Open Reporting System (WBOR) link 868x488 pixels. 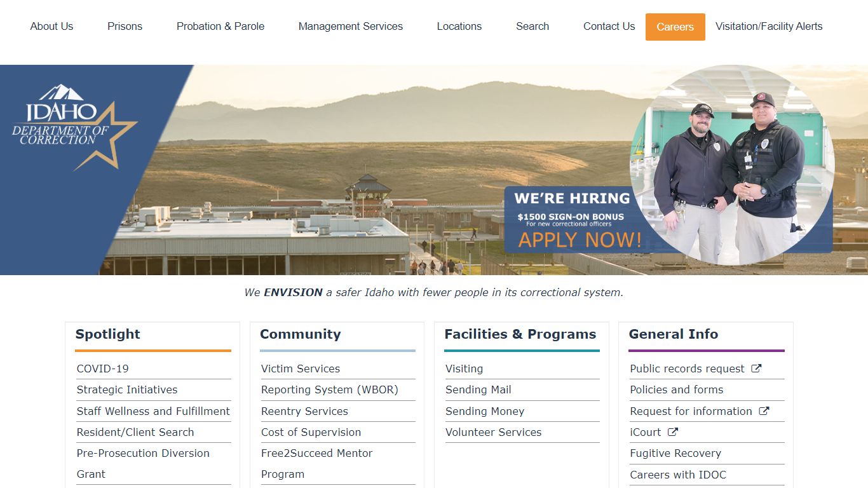coord(330,390)
